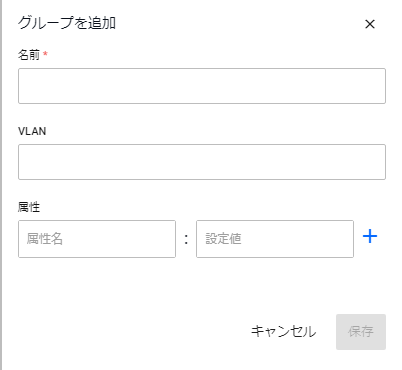Dismiss the dialog using the X icon
This screenshot has width=402, height=370.
370,24
